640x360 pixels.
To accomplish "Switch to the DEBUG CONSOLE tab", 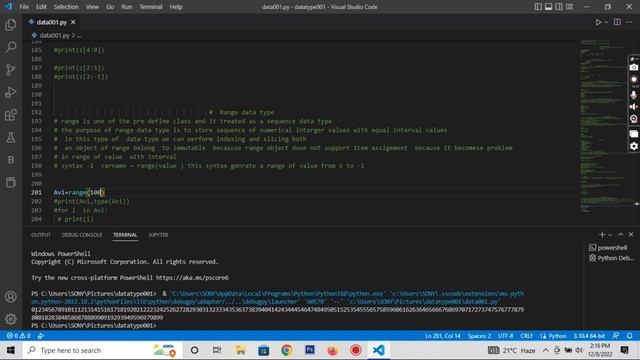I will pyautogui.click(x=82, y=235).
